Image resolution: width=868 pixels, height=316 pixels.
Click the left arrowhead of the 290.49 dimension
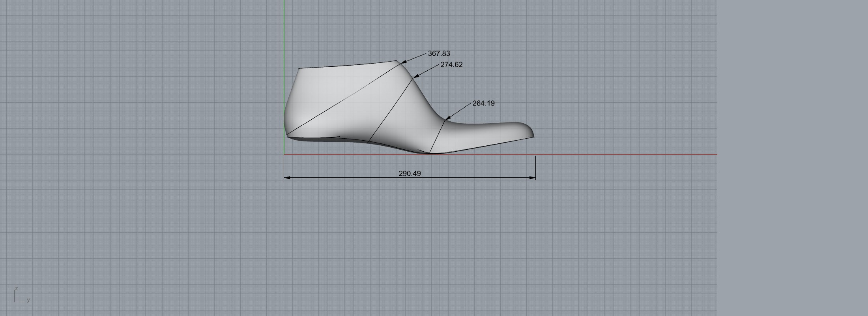[287, 178]
